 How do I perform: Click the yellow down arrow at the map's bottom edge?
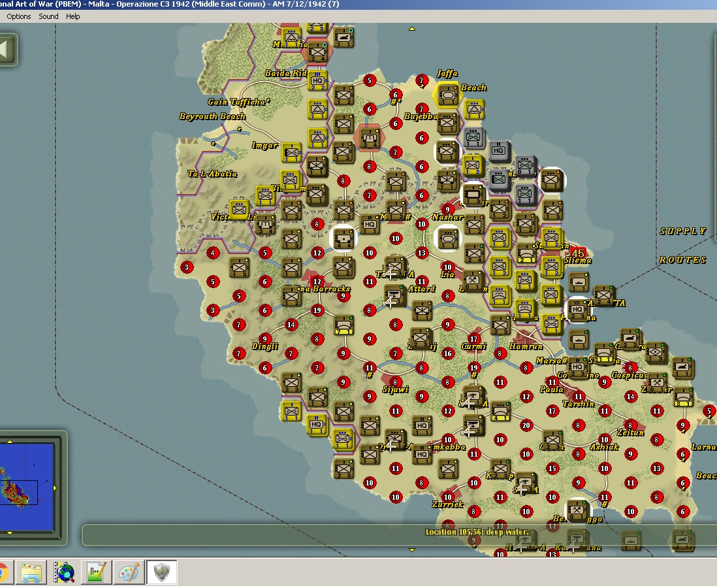412,549
